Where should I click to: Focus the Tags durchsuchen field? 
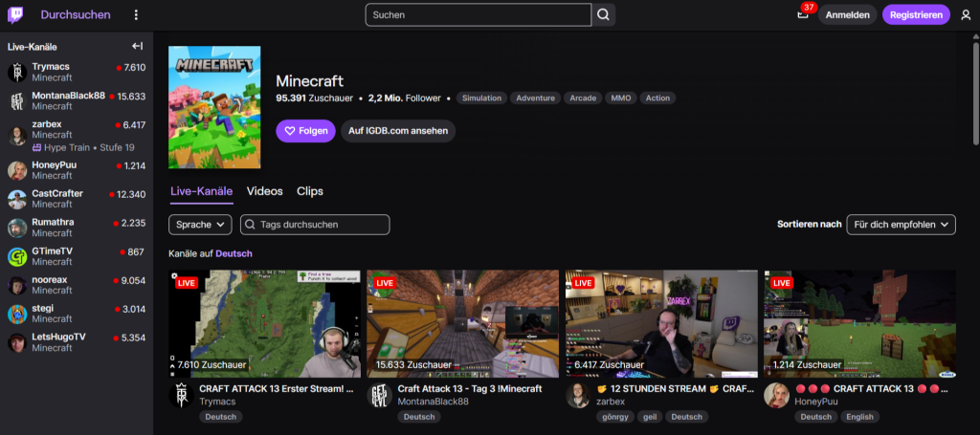(x=315, y=225)
